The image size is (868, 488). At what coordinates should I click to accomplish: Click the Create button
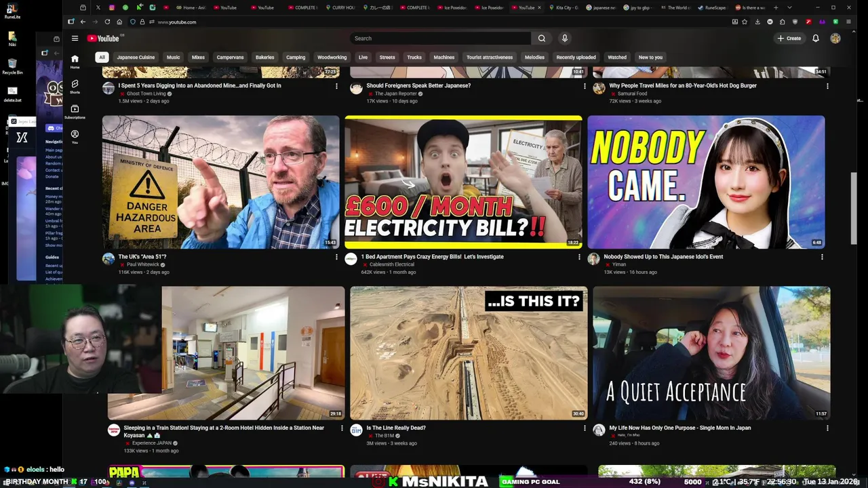point(789,39)
